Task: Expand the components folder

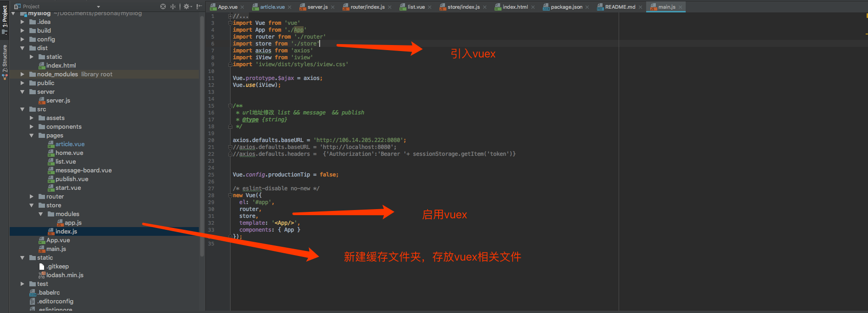Action: [x=31, y=126]
